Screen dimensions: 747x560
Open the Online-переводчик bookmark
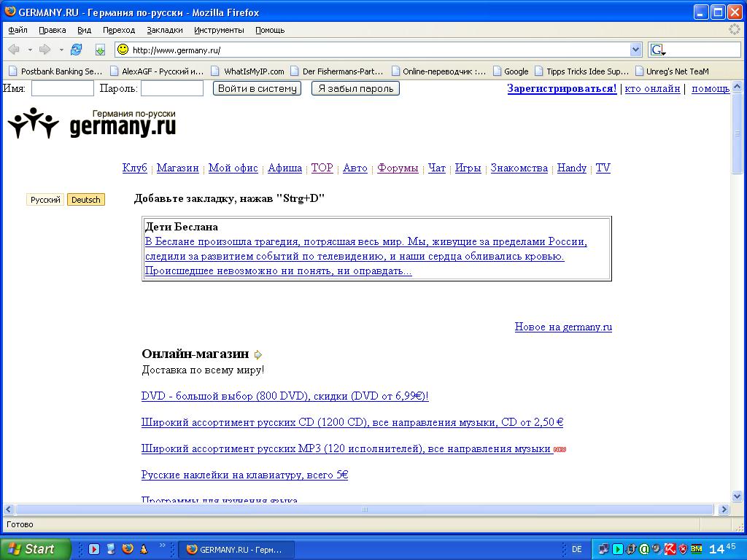tap(438, 71)
